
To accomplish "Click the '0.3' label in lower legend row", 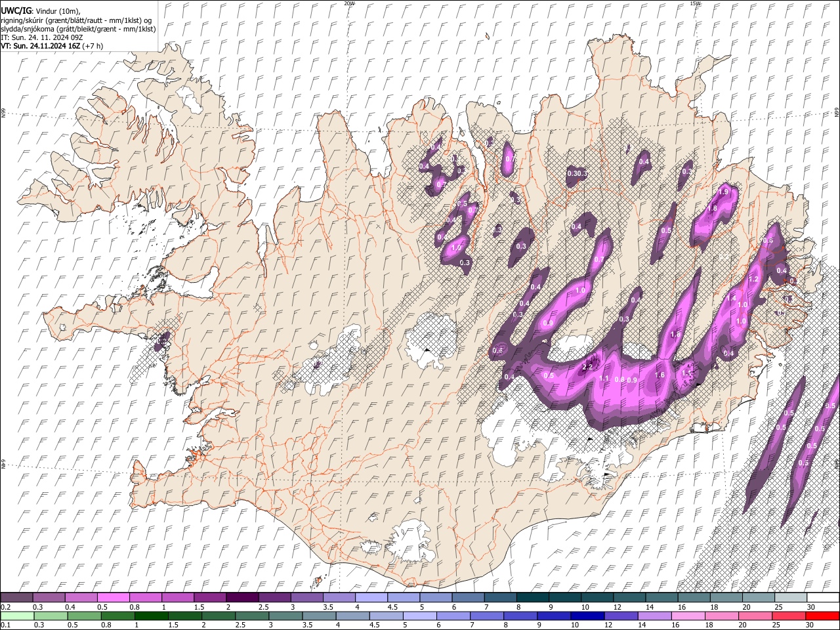I will pos(38,625).
